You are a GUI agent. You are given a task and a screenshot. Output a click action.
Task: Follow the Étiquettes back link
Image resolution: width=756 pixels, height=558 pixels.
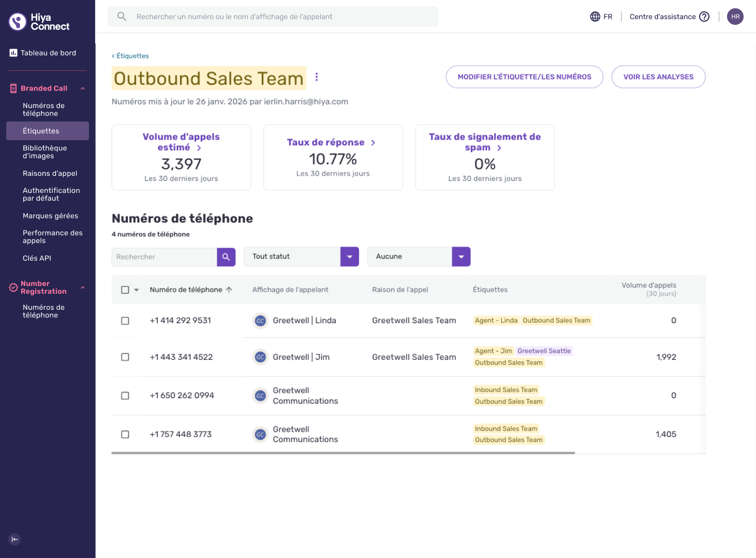(x=130, y=56)
